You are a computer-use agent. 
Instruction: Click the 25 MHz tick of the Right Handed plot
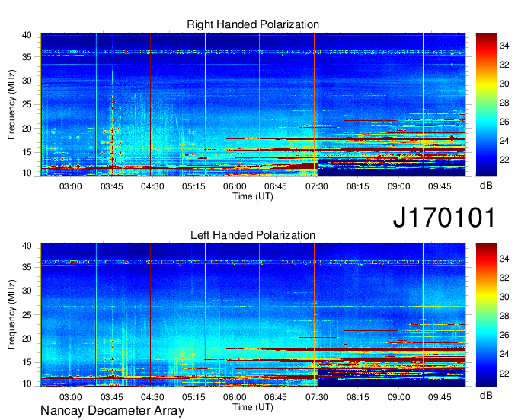27,104
